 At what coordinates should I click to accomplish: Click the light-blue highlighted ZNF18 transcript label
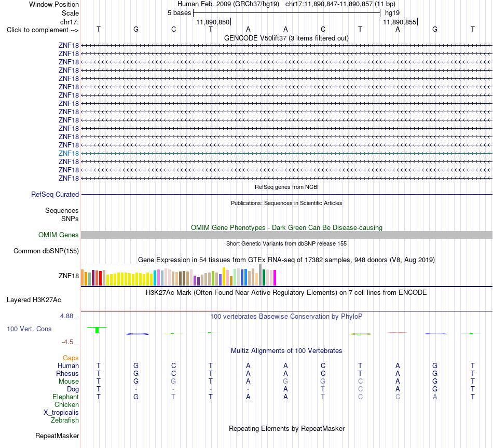69,153
